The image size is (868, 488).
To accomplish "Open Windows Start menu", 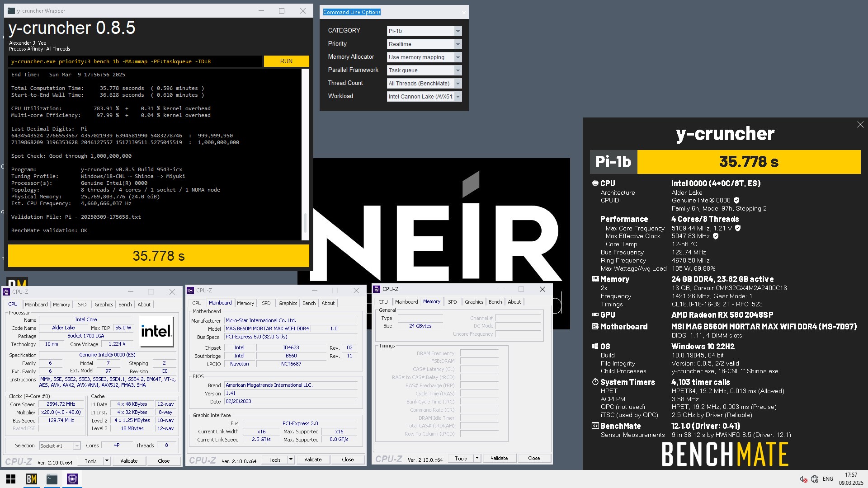I will click(x=11, y=479).
